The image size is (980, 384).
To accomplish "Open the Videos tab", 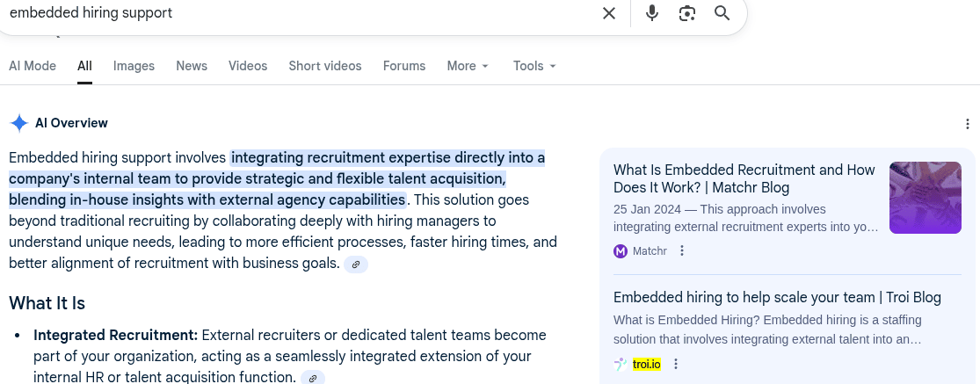I will point(248,66).
